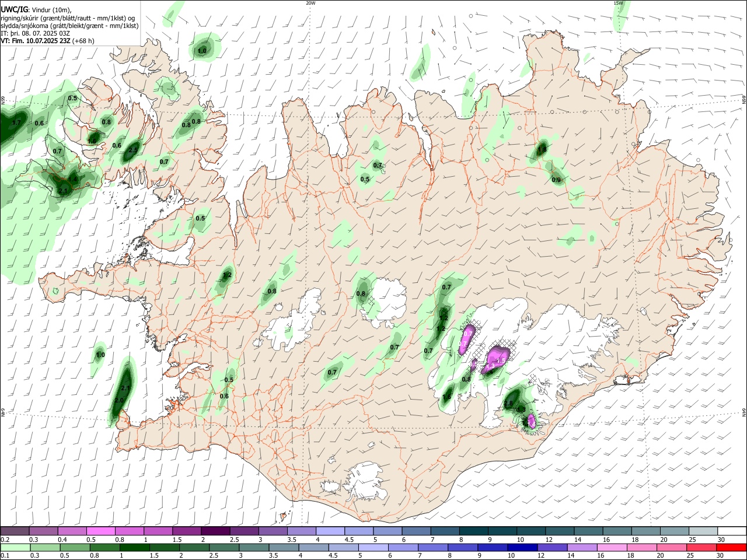Image resolution: width=747 pixels, height=560 pixels.
Task: Select the red 30 rain legend swatch
Action: click(731, 548)
